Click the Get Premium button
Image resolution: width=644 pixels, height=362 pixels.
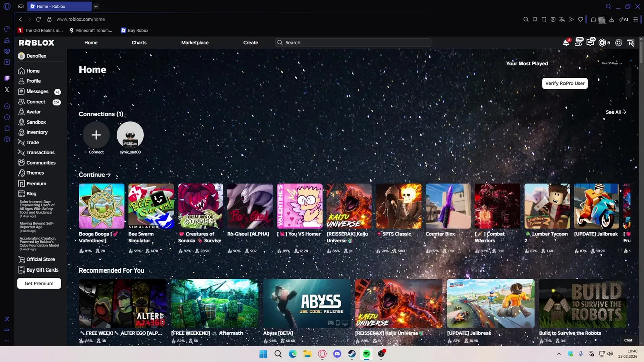pos(39,283)
